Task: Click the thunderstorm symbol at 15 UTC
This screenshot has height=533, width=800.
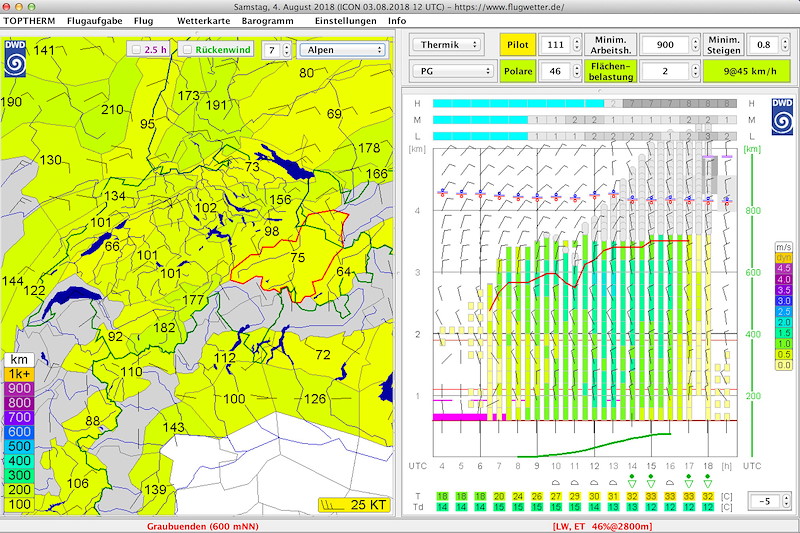Action: (x=651, y=481)
